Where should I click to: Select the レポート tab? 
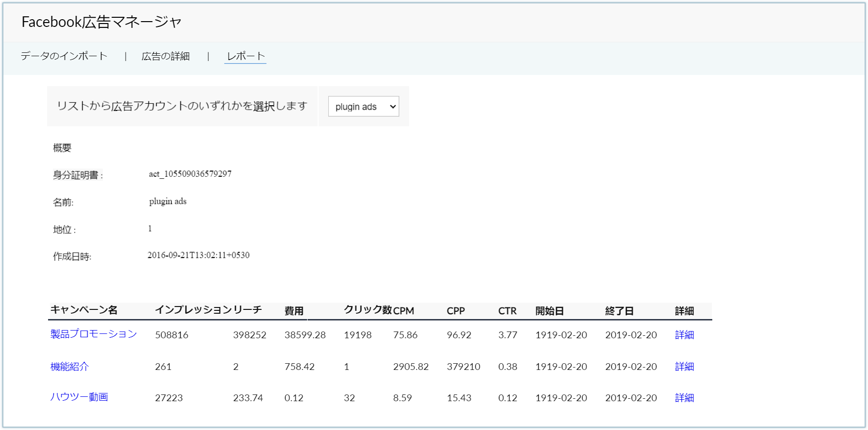coord(246,56)
